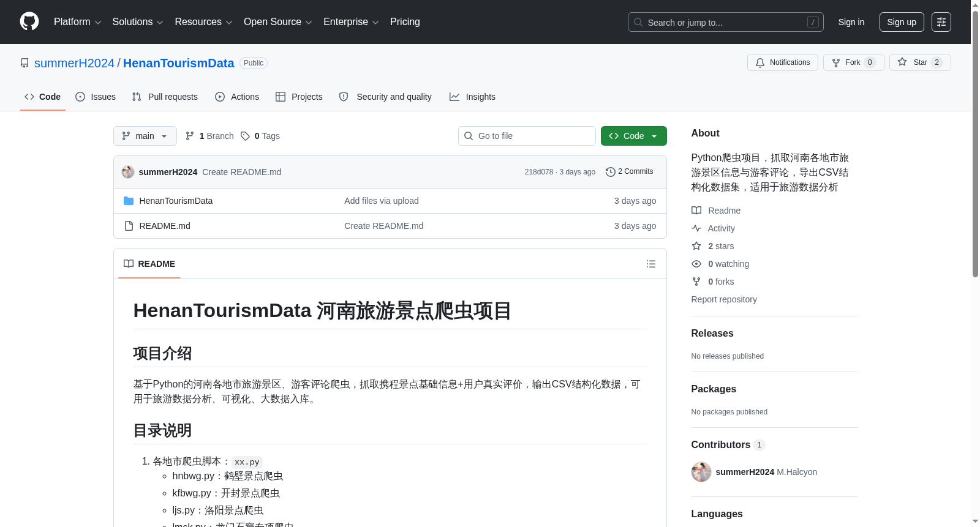Expand the Solutions menu
Image resolution: width=980 pixels, height=527 pixels.
tap(138, 22)
